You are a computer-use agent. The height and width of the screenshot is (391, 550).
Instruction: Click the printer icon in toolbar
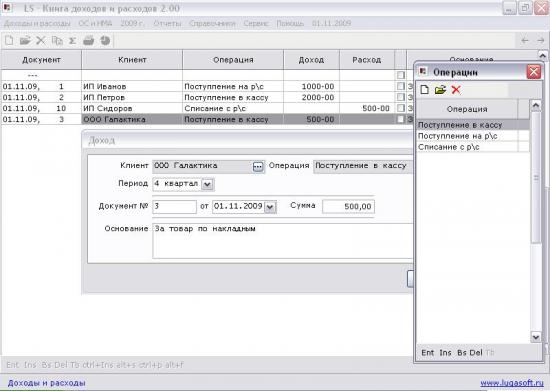pyautogui.click(x=88, y=41)
